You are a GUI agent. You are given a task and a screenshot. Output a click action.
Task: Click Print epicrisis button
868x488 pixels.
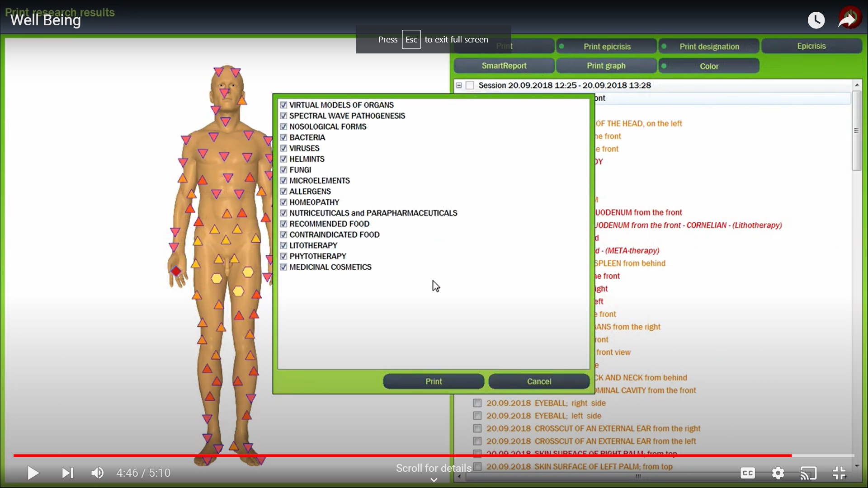click(607, 46)
